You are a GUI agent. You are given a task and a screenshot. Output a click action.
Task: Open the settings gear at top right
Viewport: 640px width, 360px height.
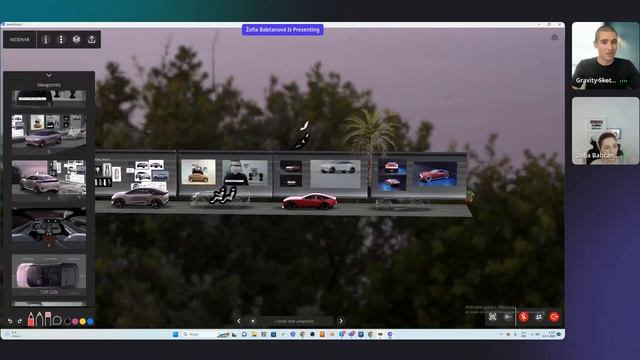554,38
